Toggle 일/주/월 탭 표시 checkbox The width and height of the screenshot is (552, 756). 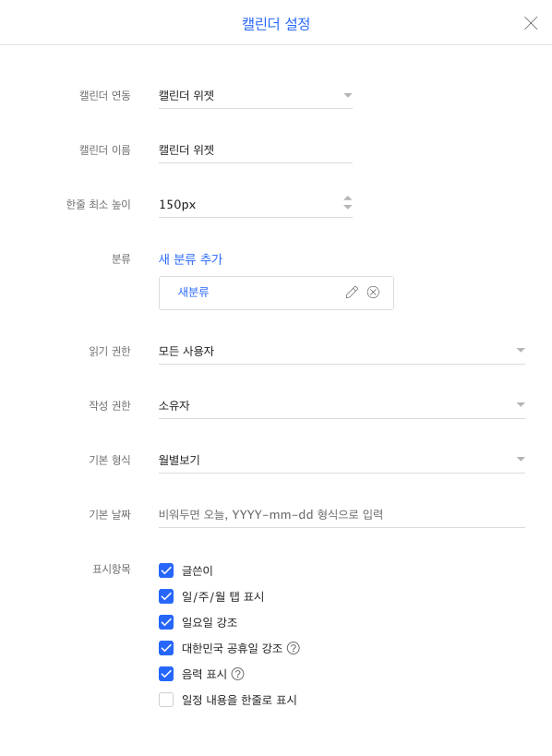[166, 596]
